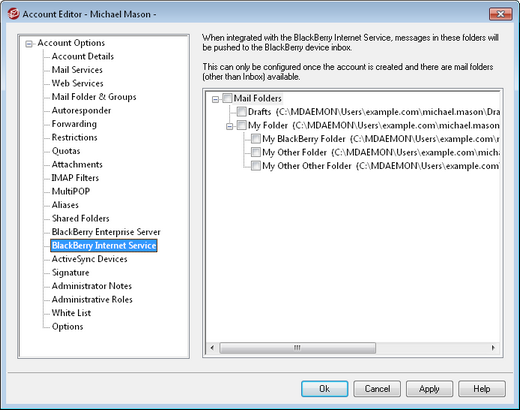520x410 pixels.
Task: Open ActiveSync Devices page
Action: pos(89,259)
